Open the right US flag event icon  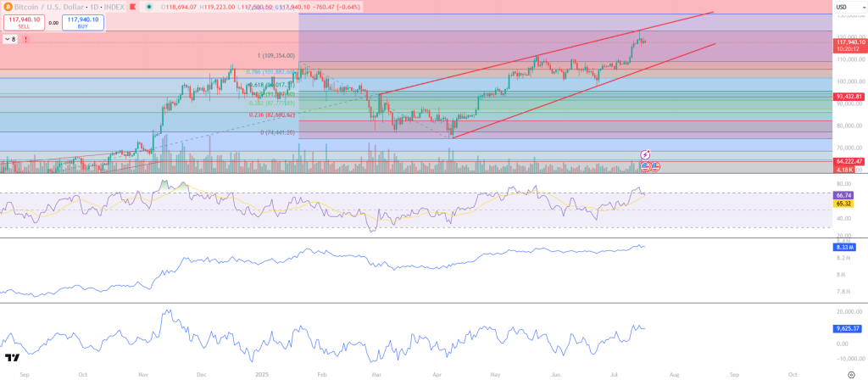(x=654, y=165)
